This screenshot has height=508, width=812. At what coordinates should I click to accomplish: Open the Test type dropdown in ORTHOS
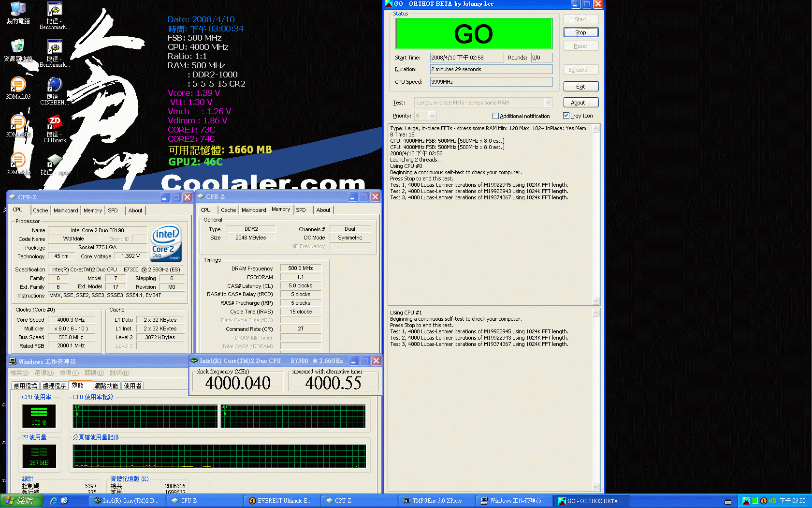click(x=548, y=103)
